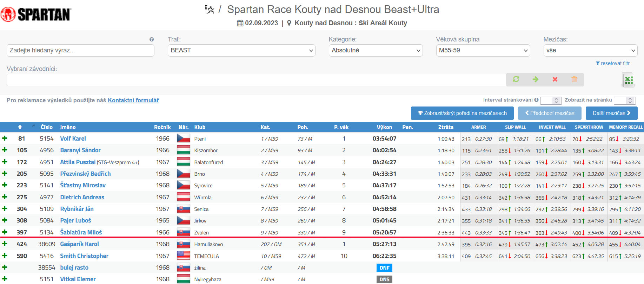644x284 pixels.
Task: Add Přezvinský Bedřich with green plus icon
Action: [x=5, y=173]
